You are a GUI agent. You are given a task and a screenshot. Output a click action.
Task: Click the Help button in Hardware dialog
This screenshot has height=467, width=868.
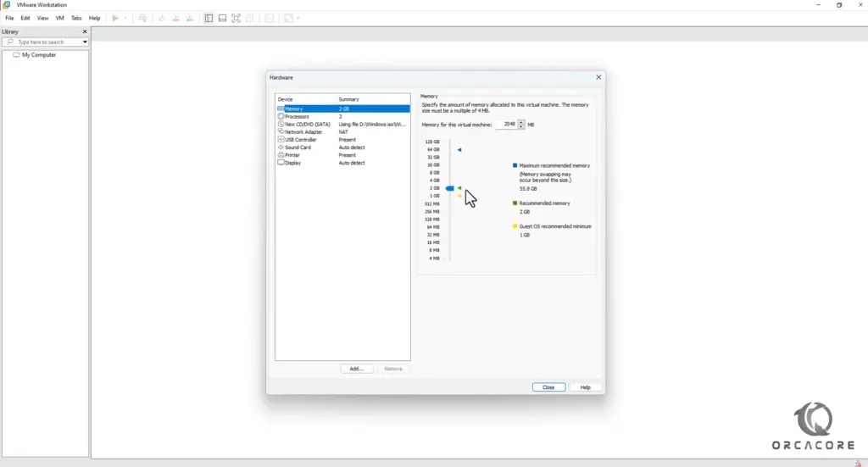click(585, 387)
